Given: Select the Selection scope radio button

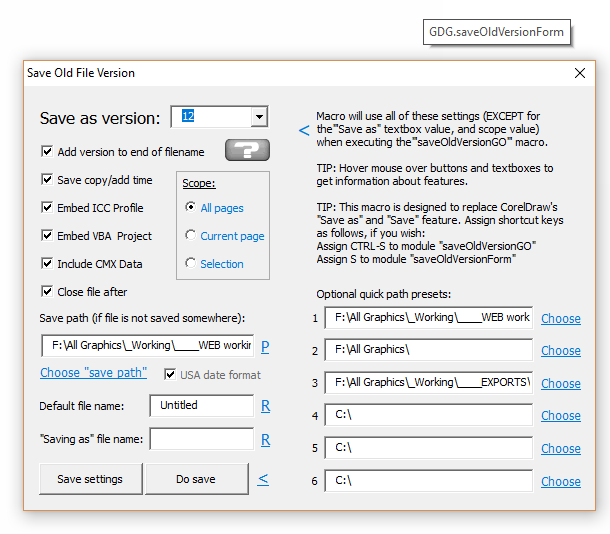Looking at the screenshot, I should (191, 264).
